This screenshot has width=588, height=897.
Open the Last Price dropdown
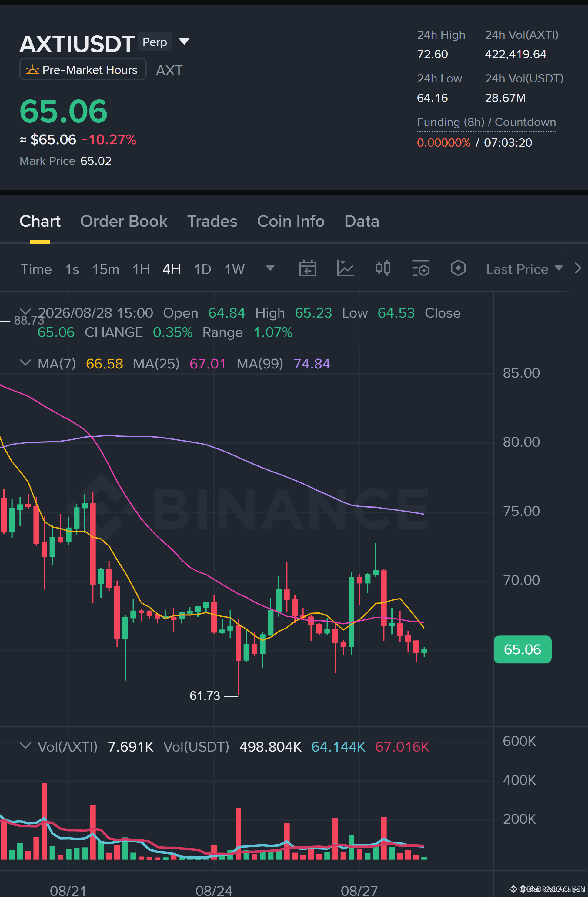tap(524, 269)
